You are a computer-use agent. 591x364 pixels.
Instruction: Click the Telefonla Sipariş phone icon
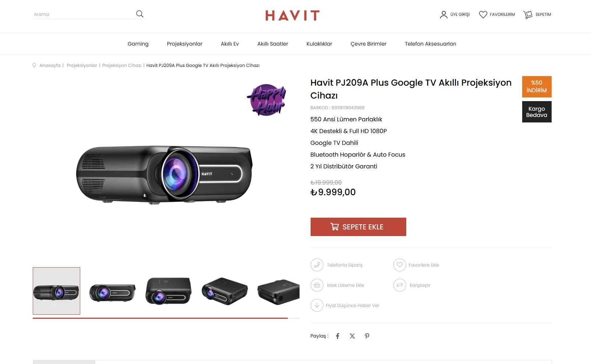tap(317, 265)
